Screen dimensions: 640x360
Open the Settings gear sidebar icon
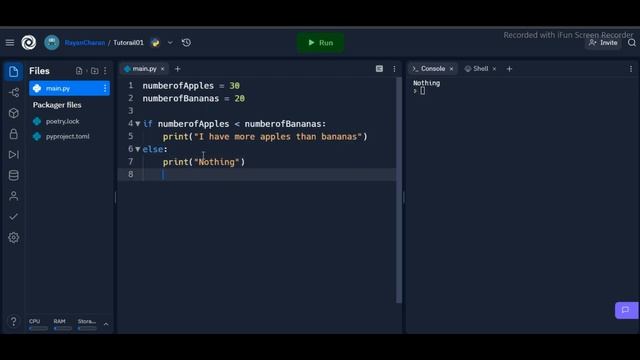(13, 238)
